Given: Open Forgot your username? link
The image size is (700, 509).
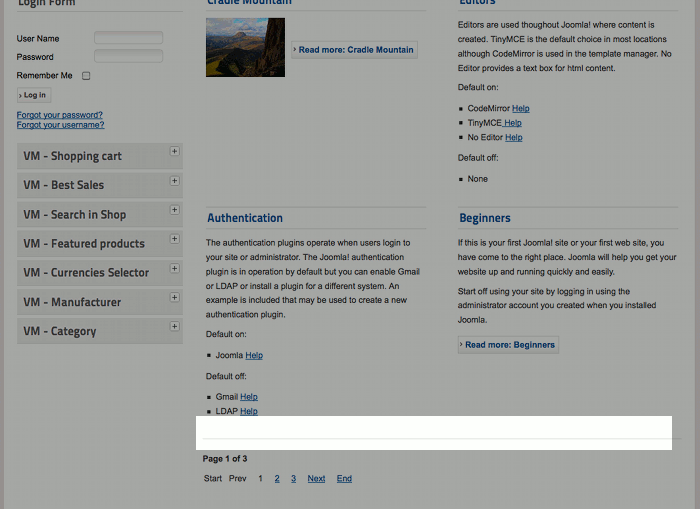Looking at the screenshot, I should point(61,125).
